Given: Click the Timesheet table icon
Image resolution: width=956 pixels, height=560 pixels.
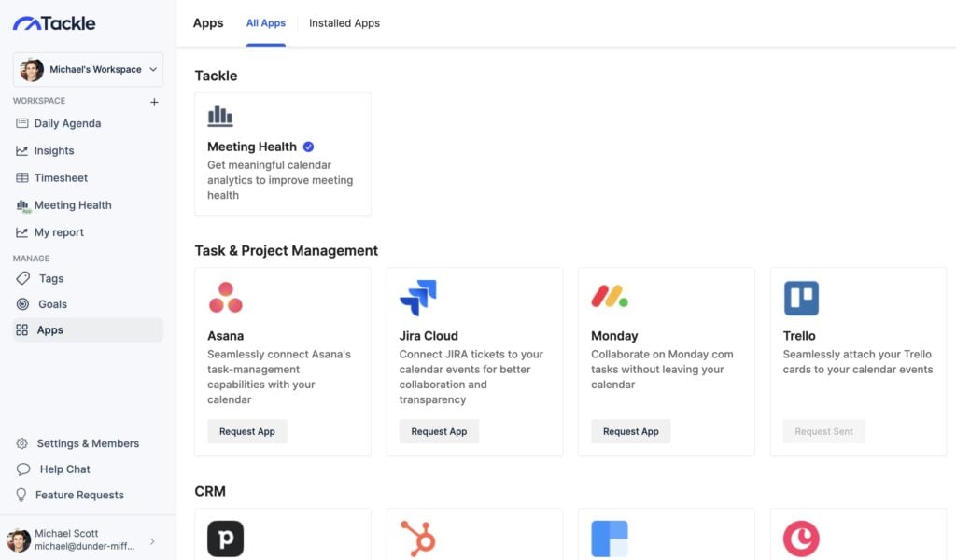Looking at the screenshot, I should click(22, 178).
